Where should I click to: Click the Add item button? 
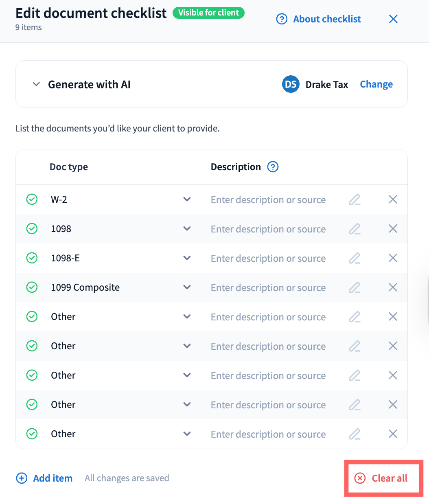(53, 478)
